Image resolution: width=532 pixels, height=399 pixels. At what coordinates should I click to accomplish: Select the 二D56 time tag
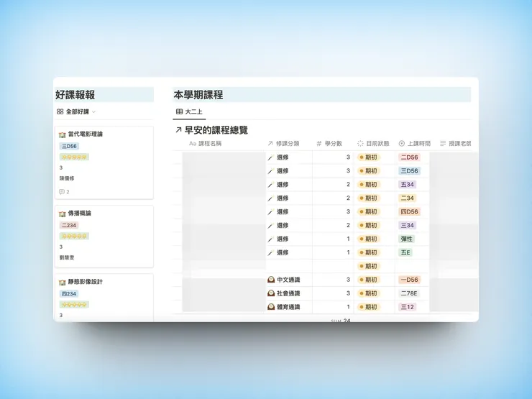(409, 157)
